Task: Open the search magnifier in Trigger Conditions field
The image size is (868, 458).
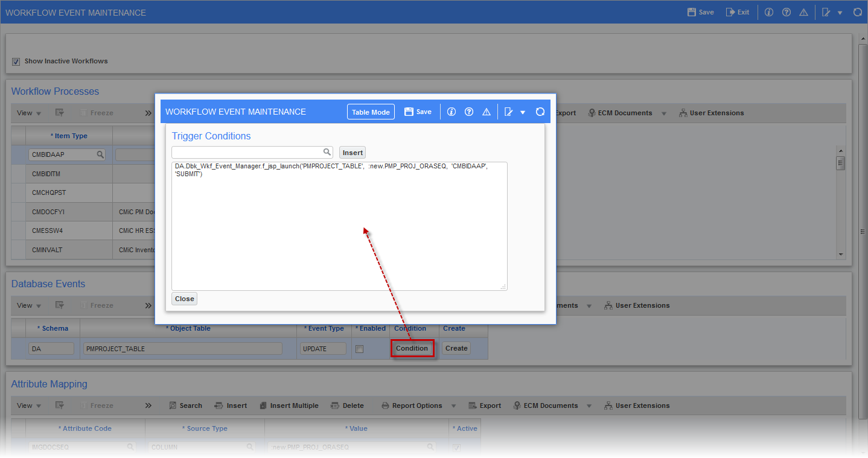Action: click(327, 152)
